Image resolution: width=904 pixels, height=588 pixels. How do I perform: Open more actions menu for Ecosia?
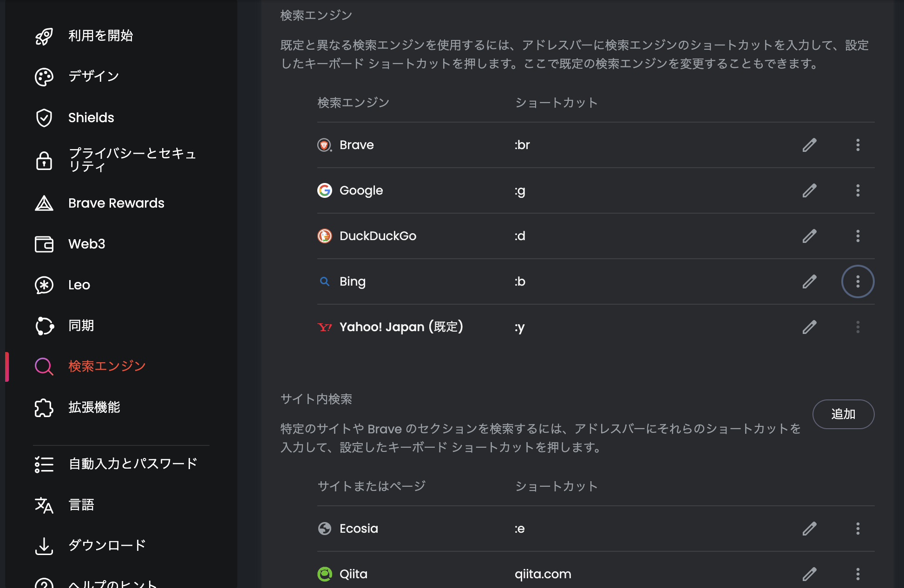click(858, 529)
